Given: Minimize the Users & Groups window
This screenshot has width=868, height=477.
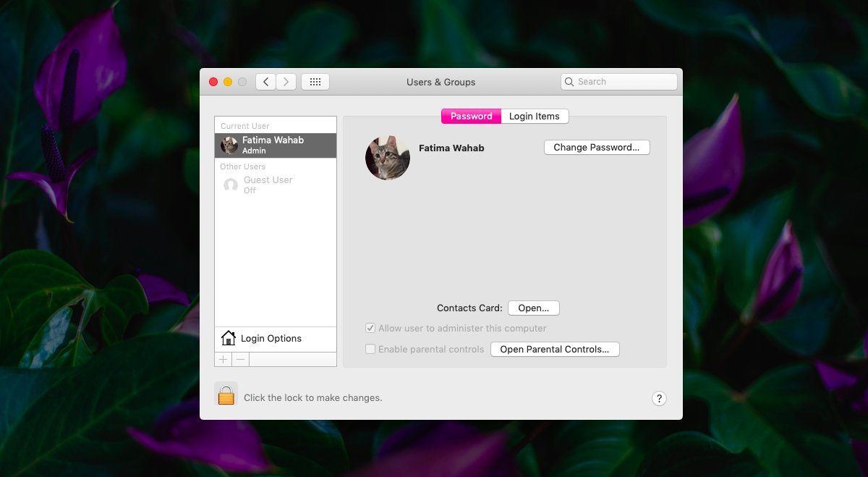Looking at the screenshot, I should [x=228, y=82].
